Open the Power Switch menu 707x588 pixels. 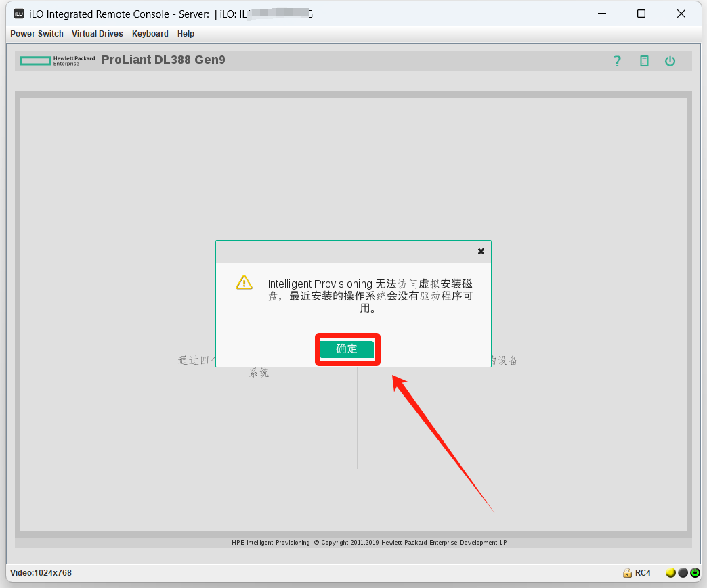pyautogui.click(x=37, y=34)
